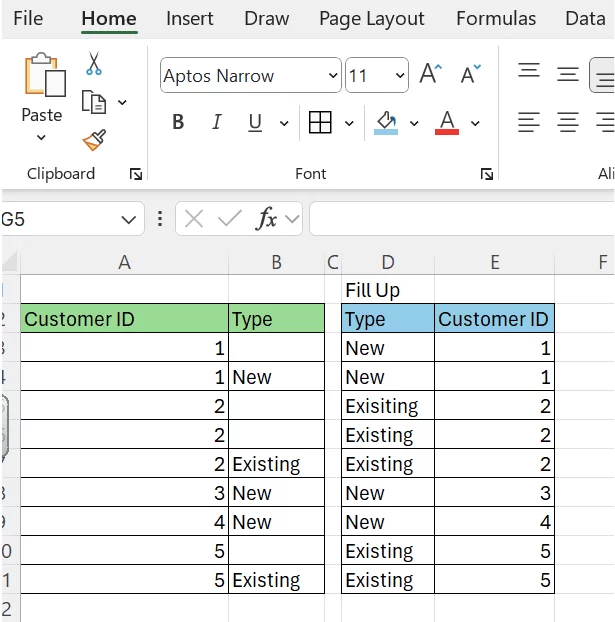
Task: Open the font size 11 dropdown
Action: coord(400,75)
